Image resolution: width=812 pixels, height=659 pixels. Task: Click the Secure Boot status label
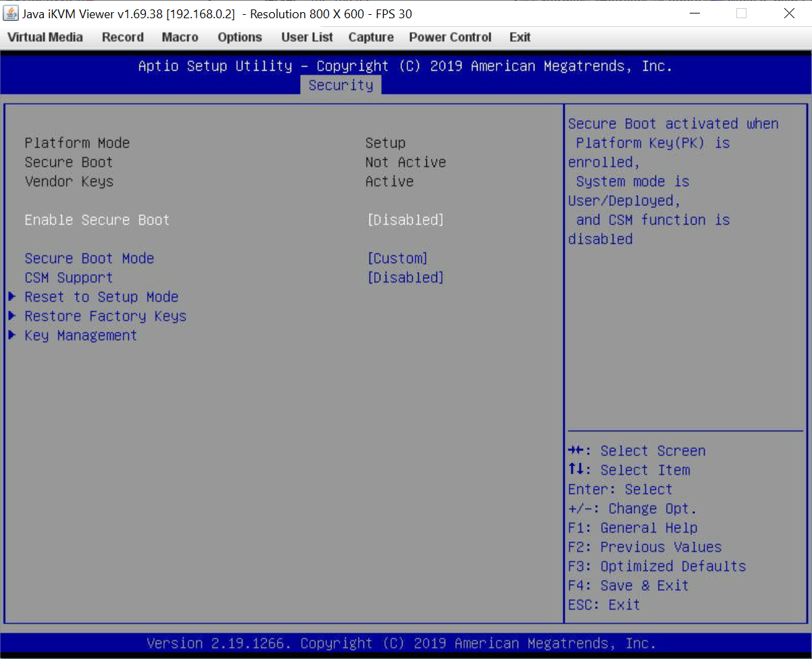68,162
